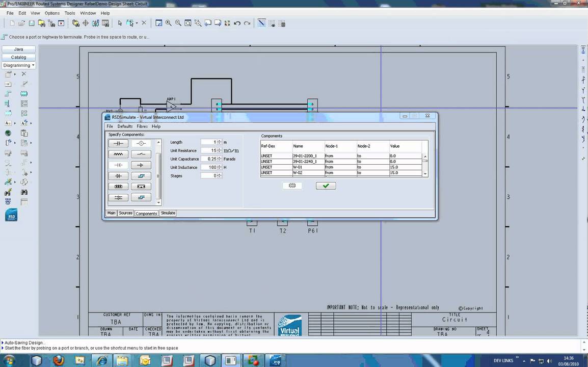Select the switch component button
The width and height of the screenshot is (588, 367).
[x=141, y=154]
